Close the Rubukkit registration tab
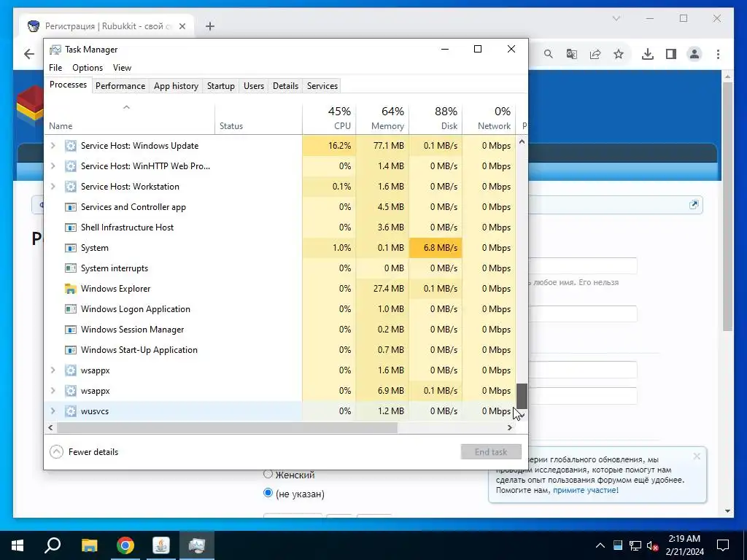 click(182, 26)
